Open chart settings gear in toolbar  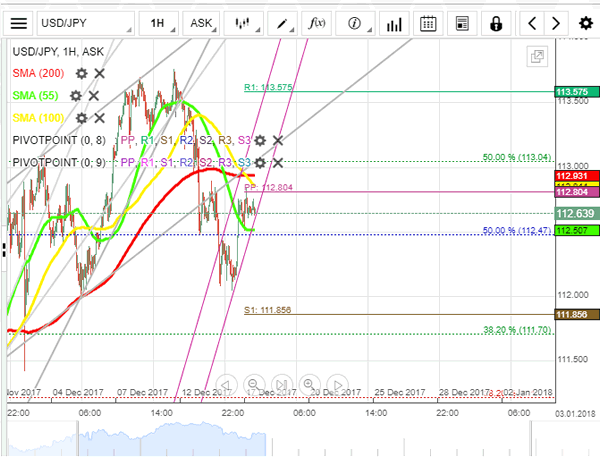point(584,22)
